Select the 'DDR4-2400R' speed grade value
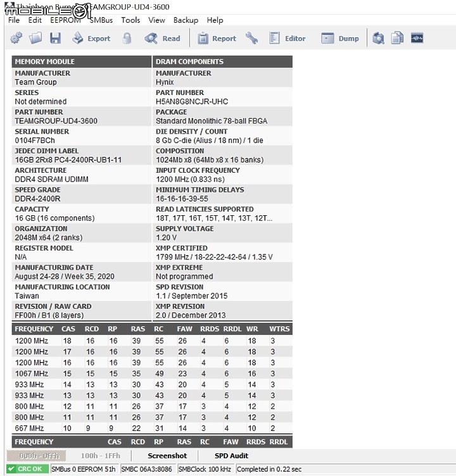Viewport: 456px width, 476px height. (x=37, y=199)
